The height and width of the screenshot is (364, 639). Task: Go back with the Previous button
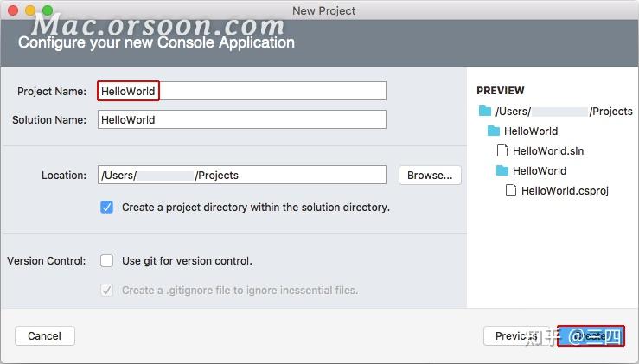click(x=516, y=335)
